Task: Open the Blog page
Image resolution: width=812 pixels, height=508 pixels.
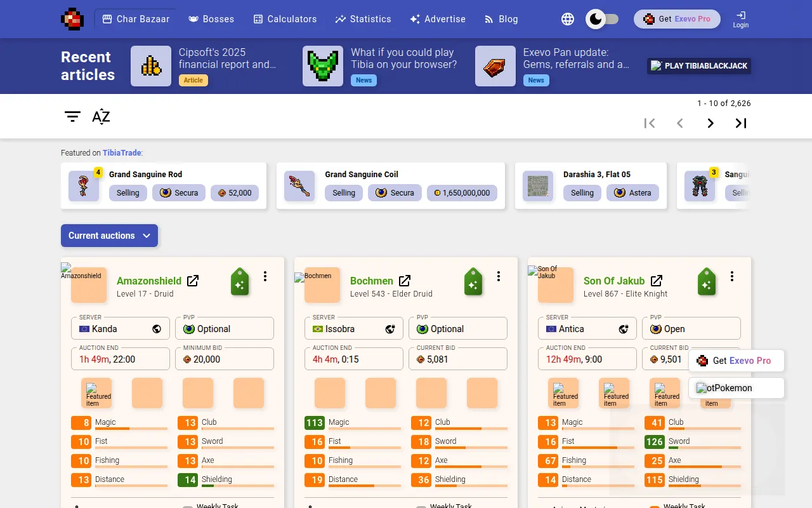Action: tap(501, 19)
